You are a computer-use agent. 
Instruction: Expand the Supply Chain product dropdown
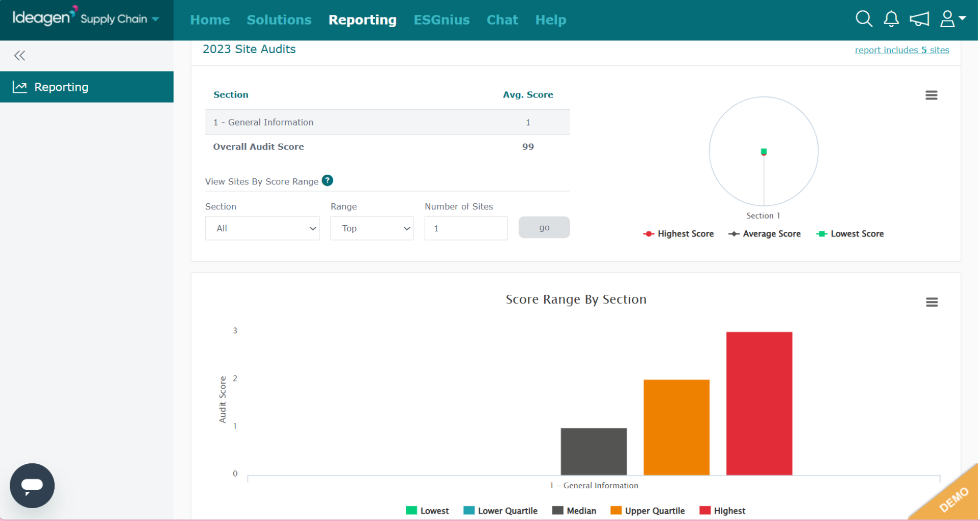(120, 19)
